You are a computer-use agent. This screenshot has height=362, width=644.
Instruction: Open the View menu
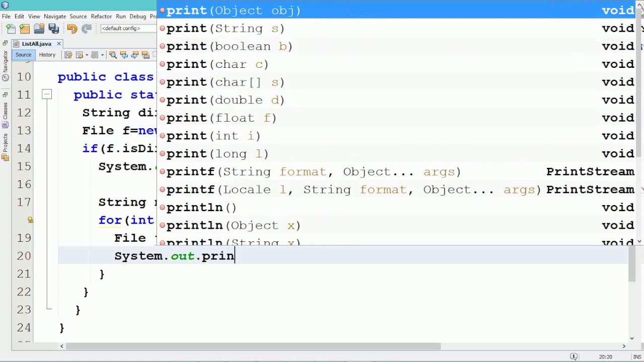click(34, 17)
